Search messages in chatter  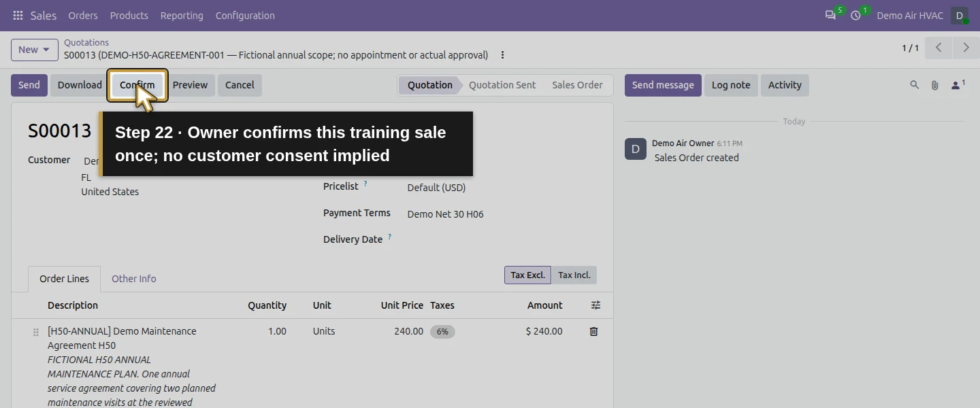915,85
